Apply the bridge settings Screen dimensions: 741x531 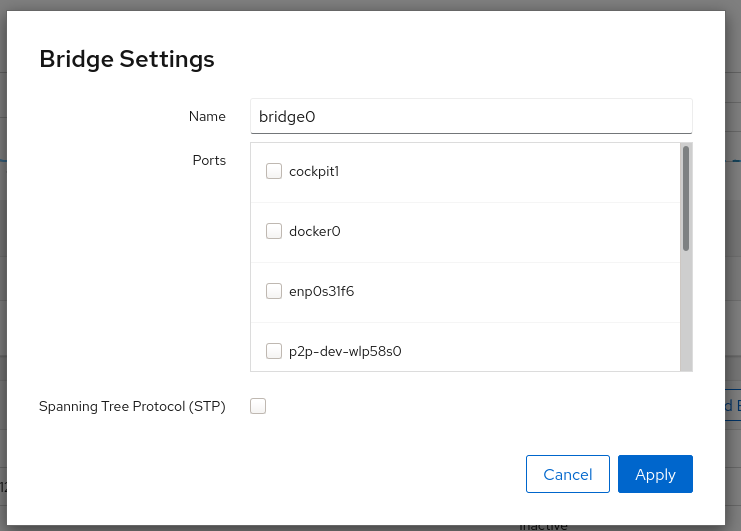[x=655, y=474]
